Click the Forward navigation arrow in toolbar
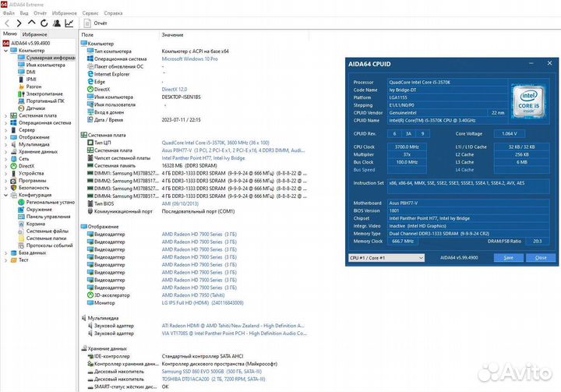 [19, 23]
